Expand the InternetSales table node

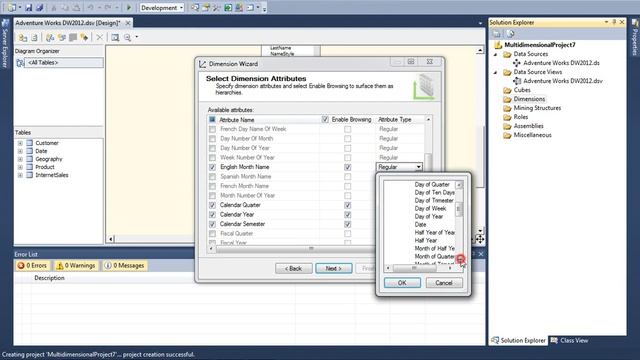20,175
